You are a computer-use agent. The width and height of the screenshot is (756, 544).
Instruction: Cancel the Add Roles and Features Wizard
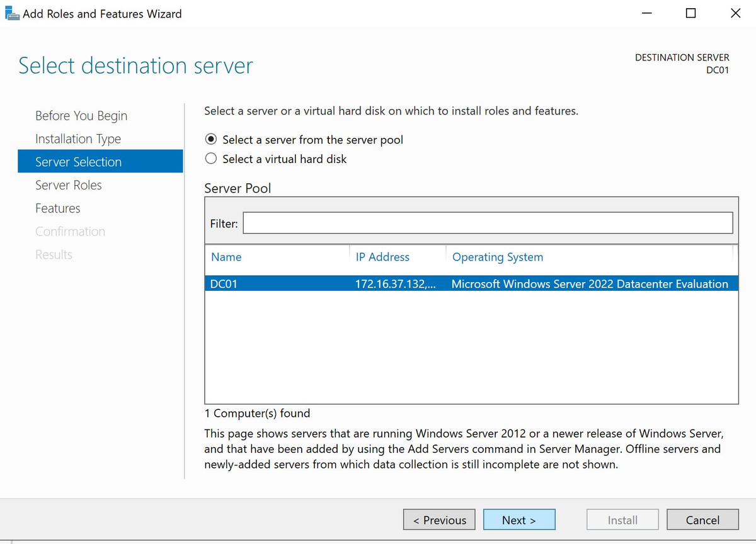pyautogui.click(x=702, y=519)
